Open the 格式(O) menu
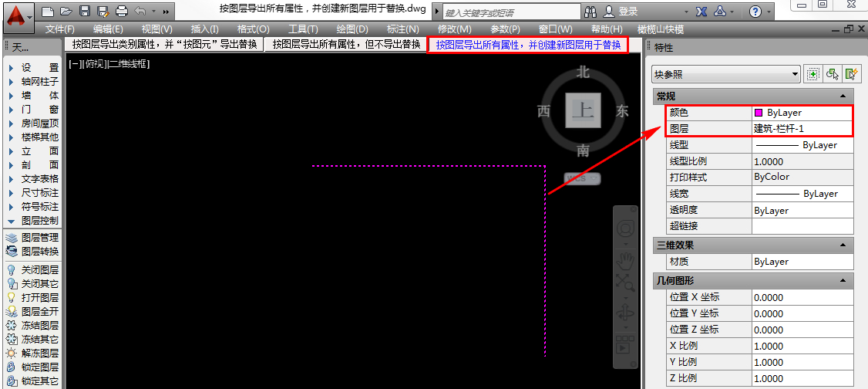868x389 pixels. pyautogui.click(x=253, y=29)
